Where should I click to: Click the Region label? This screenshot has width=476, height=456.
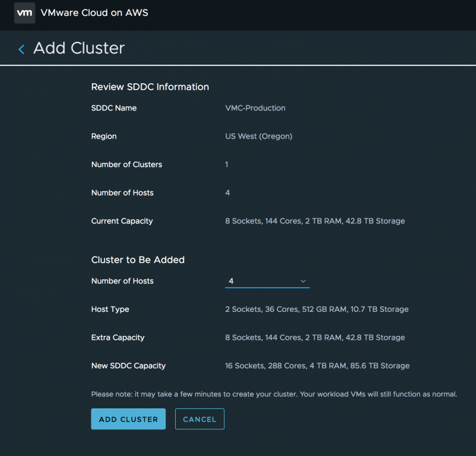coord(104,137)
